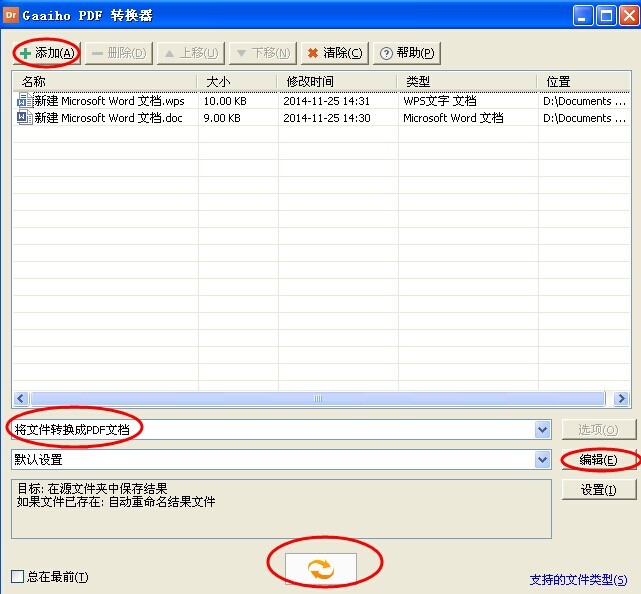Sort by the 名称 column header
Screen dimensions: 641x594
tap(105, 81)
